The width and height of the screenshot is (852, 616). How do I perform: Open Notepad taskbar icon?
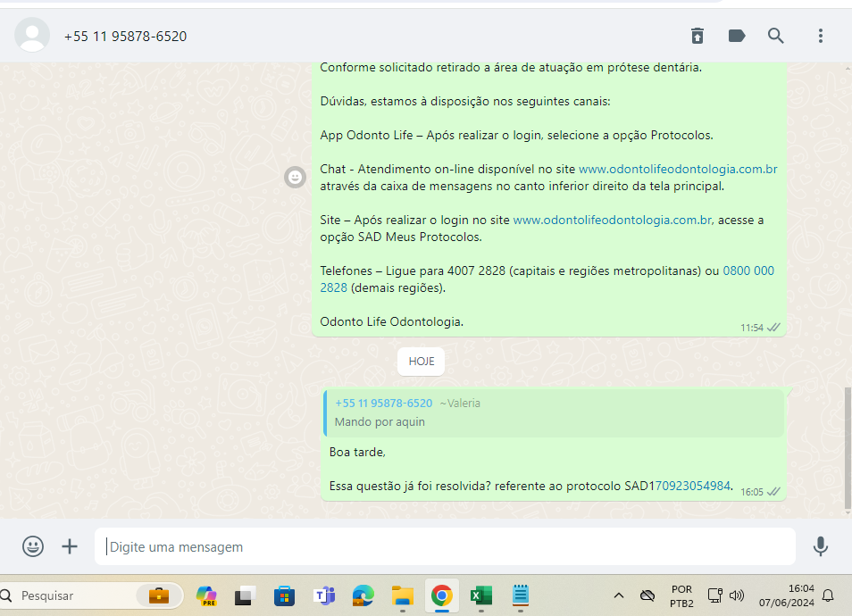[521, 595]
